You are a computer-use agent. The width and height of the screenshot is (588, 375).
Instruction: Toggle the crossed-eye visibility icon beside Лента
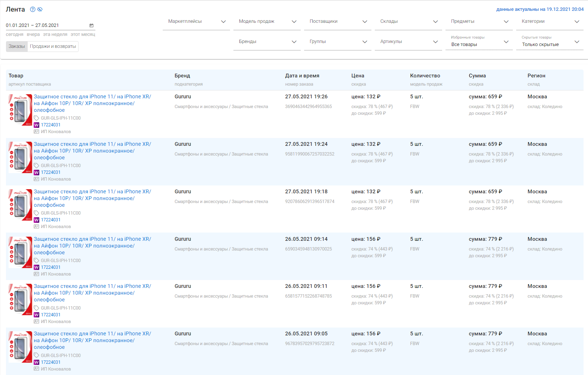[x=40, y=9]
